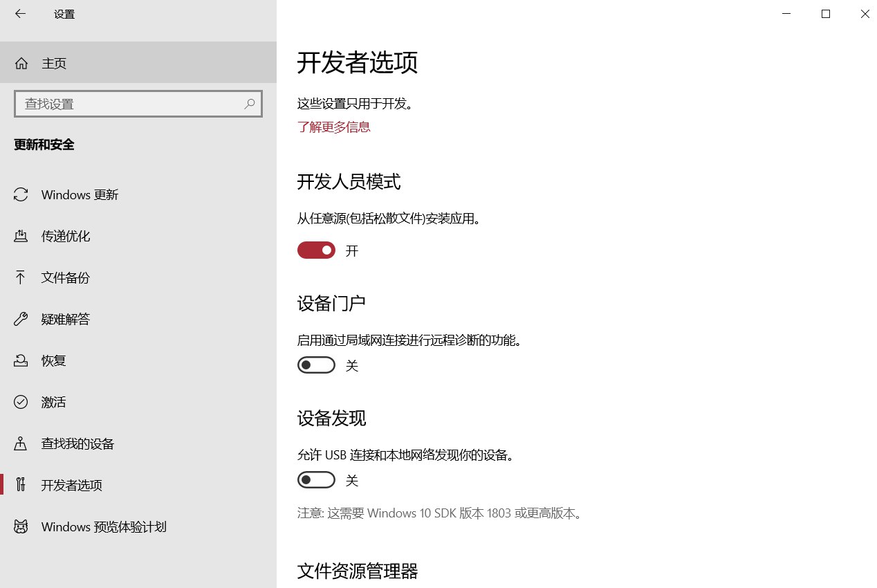Click the home icon beside 主页
The height and width of the screenshot is (588, 877).
click(21, 64)
